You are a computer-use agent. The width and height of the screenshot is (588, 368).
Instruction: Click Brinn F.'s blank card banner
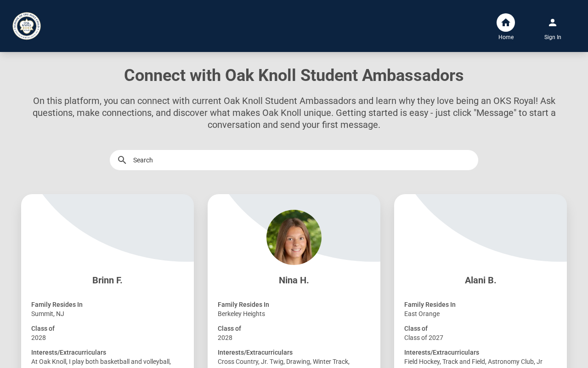107,228
